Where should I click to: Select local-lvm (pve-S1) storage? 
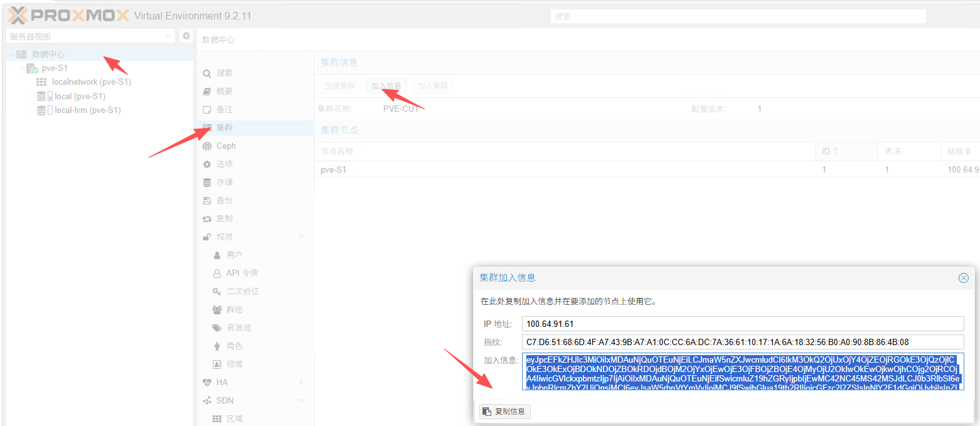coord(87,110)
